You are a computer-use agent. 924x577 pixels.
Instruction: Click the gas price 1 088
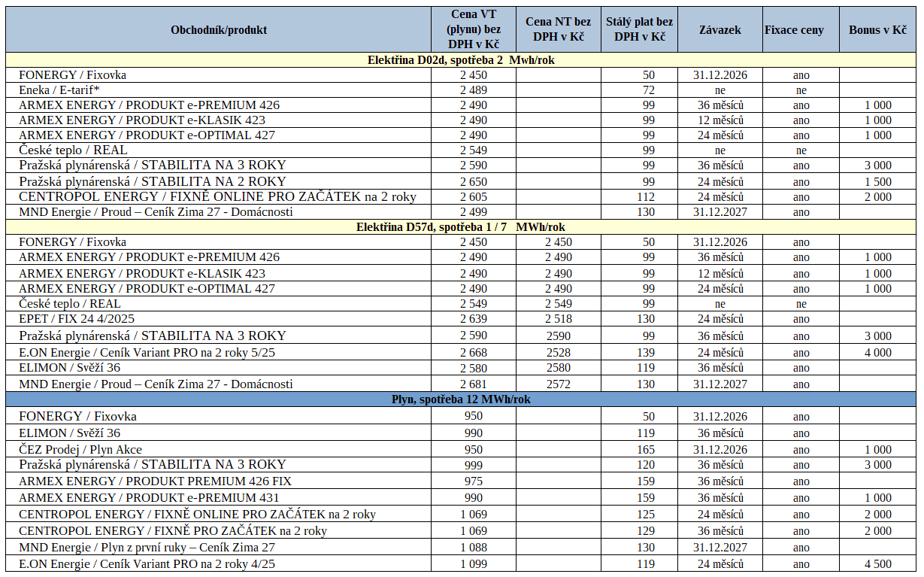[x=474, y=547]
